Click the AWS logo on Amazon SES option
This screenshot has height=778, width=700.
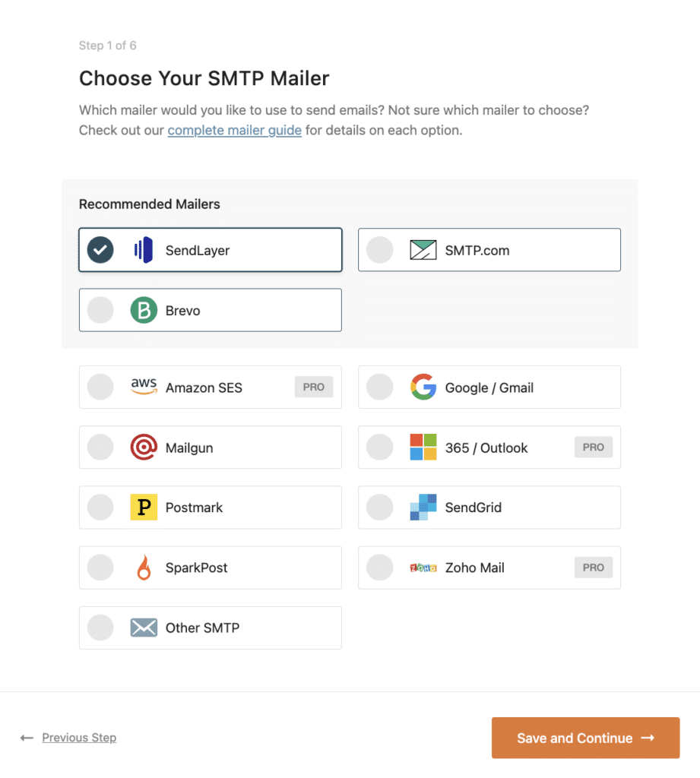pyautogui.click(x=144, y=387)
